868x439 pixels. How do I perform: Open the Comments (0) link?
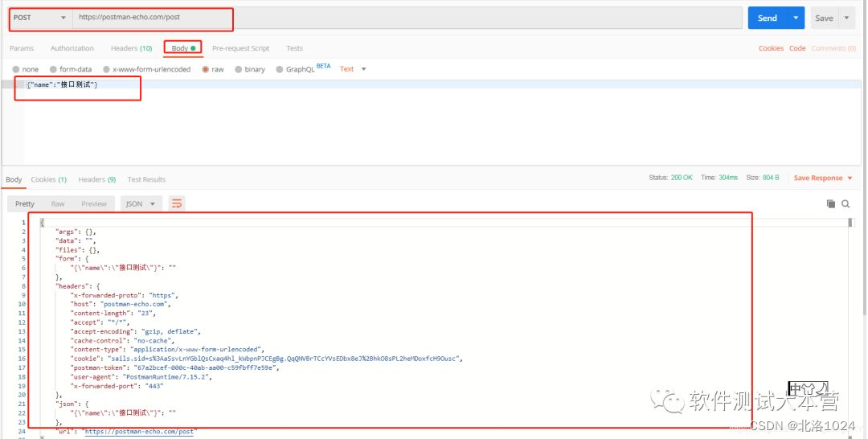[x=833, y=48]
